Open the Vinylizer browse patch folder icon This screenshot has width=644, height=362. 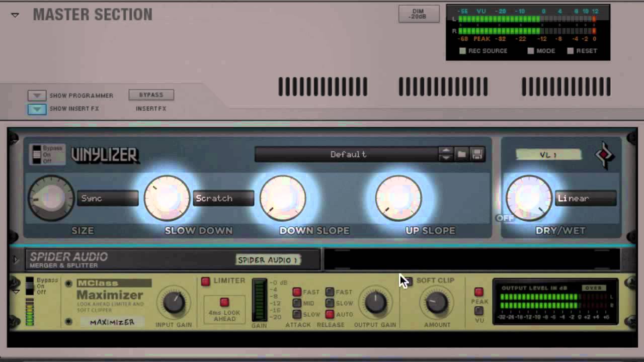461,154
